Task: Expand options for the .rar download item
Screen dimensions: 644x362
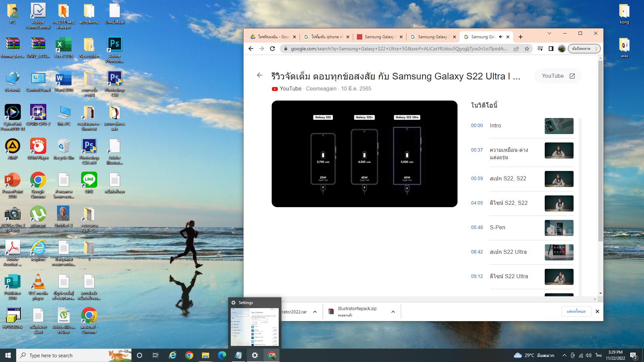Action: click(x=315, y=312)
